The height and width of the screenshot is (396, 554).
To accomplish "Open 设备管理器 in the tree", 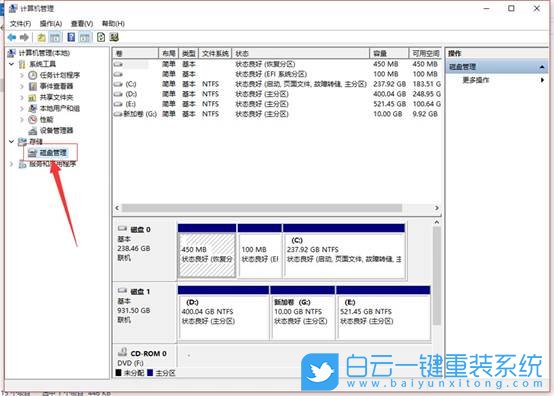I will (56, 131).
